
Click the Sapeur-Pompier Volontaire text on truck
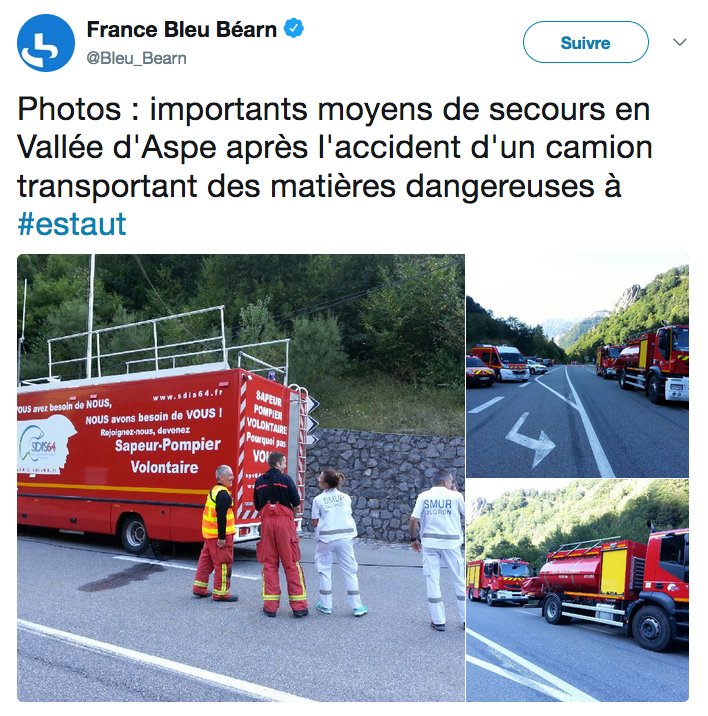coord(166,456)
